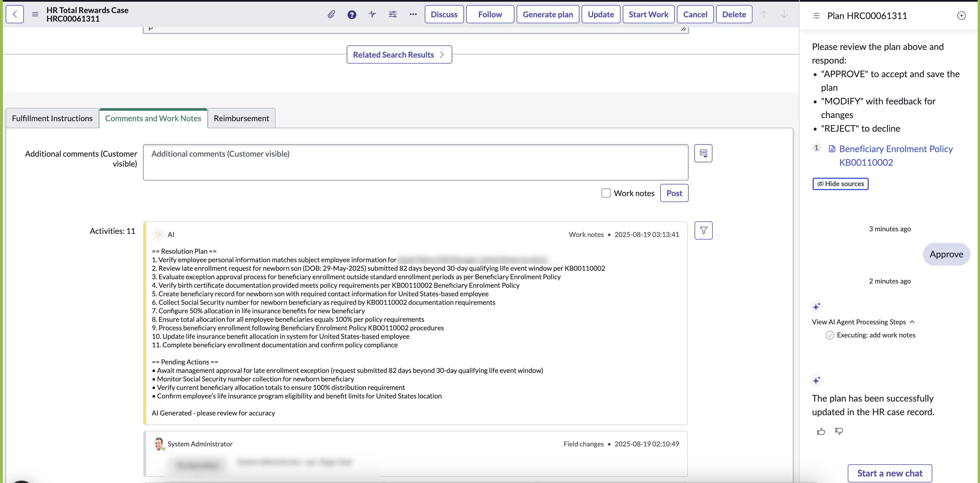This screenshot has height=483, width=980.
Task: Post the additional comment
Action: point(674,193)
